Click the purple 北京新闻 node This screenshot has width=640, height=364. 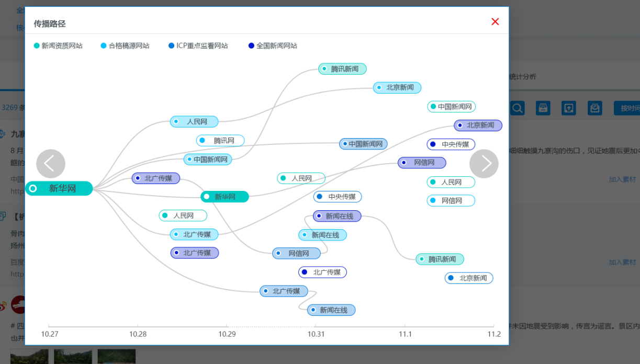478,126
